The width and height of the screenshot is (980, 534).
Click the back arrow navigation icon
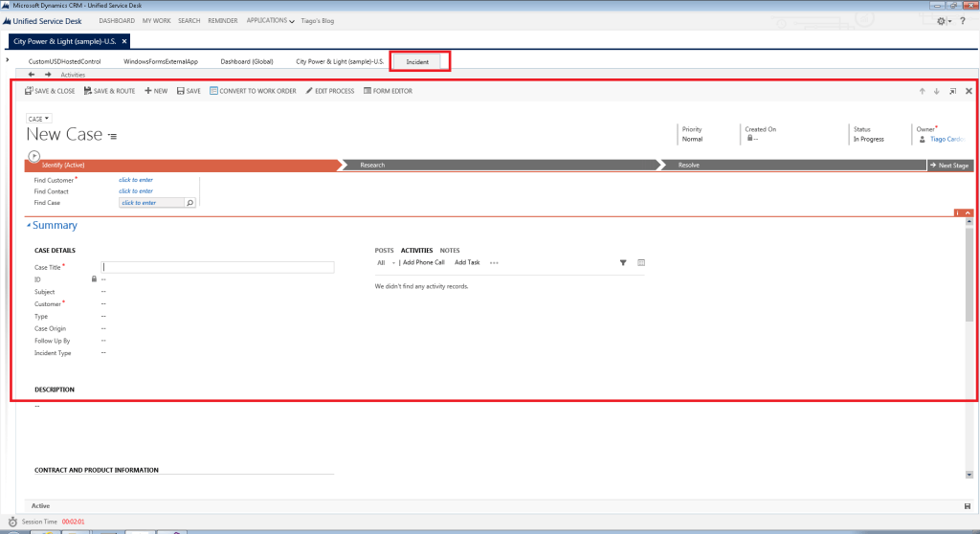point(33,74)
